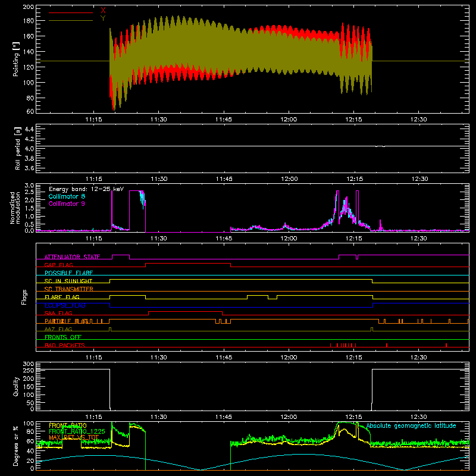Screen dimensions: 476x476
Task: Select the olive Y legend line sample
Action: click(x=71, y=21)
